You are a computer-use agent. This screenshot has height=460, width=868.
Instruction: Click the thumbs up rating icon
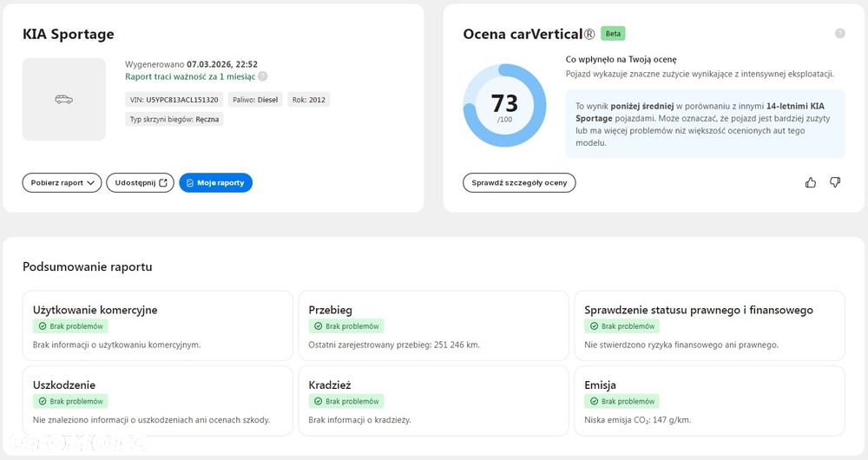tap(811, 182)
